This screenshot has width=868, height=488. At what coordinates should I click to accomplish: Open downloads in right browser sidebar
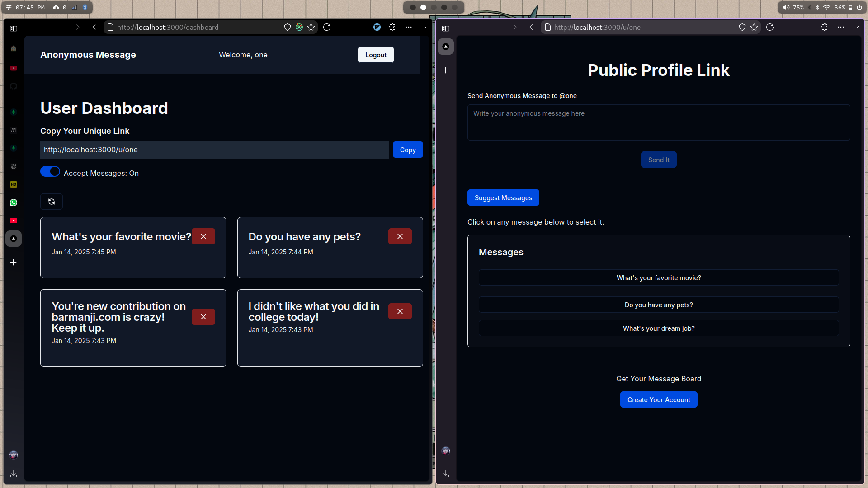(446, 474)
